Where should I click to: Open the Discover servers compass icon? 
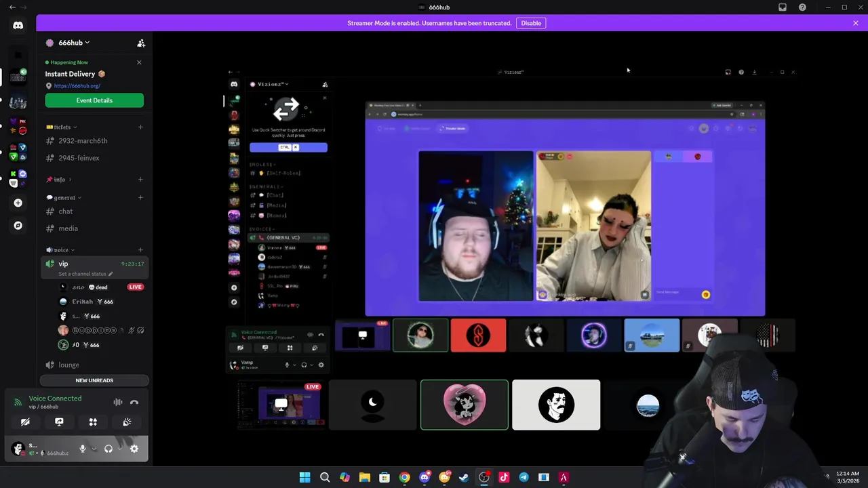[x=18, y=226]
